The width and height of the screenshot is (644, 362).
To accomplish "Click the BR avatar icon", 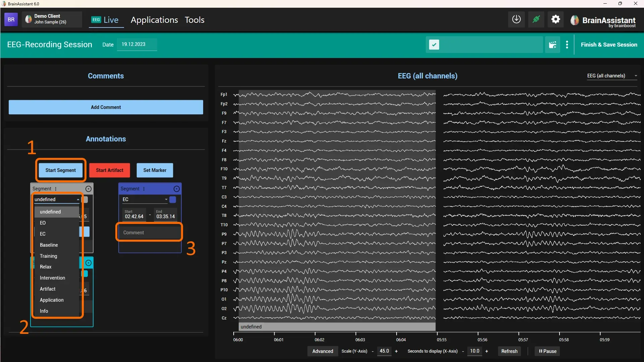I will pos(11,19).
